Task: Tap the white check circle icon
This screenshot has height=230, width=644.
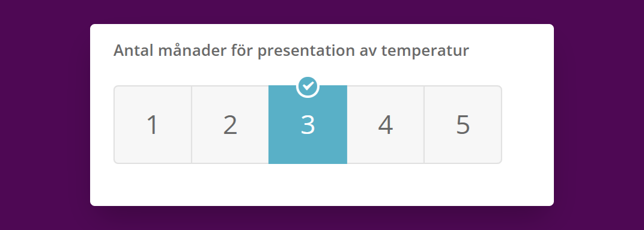Action: click(x=308, y=87)
